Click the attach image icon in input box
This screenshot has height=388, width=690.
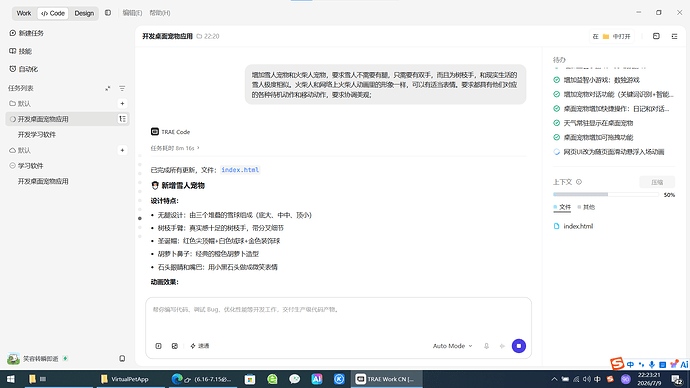[x=175, y=346]
